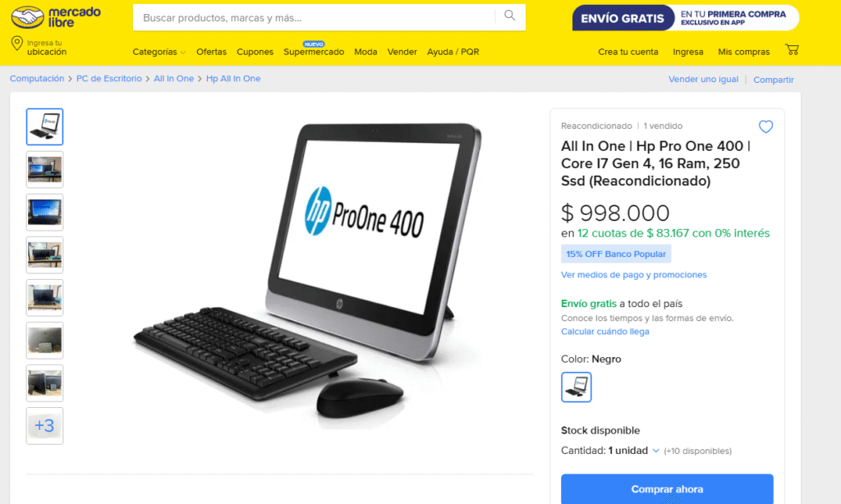Viewport: 841px width, 504px height.
Task: Click Calcular cuándo llega link
Action: tap(605, 332)
